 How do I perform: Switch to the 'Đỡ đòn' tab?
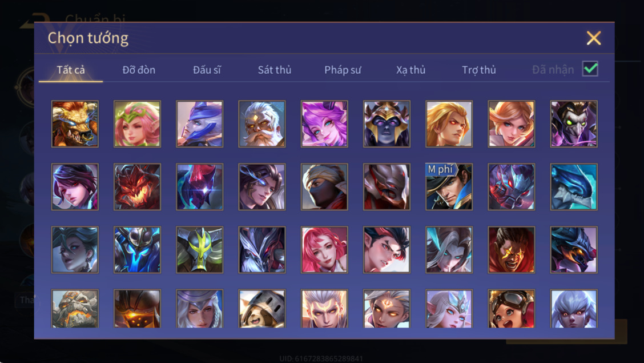pyautogui.click(x=139, y=70)
